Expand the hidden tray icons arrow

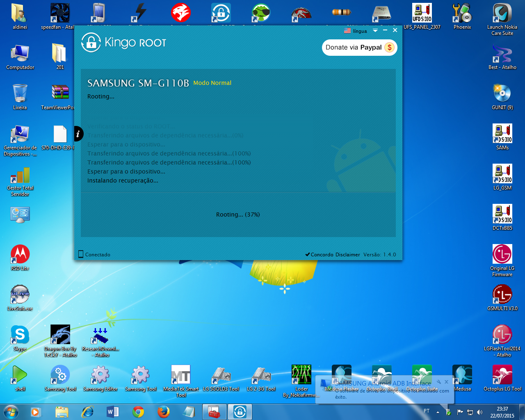(x=438, y=412)
